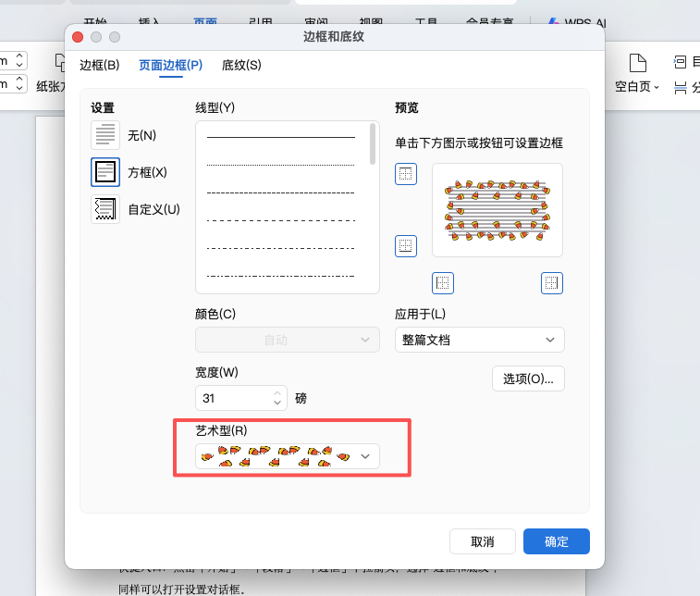
Task: Select the solid line style in the list
Action: pyautogui.click(x=281, y=137)
